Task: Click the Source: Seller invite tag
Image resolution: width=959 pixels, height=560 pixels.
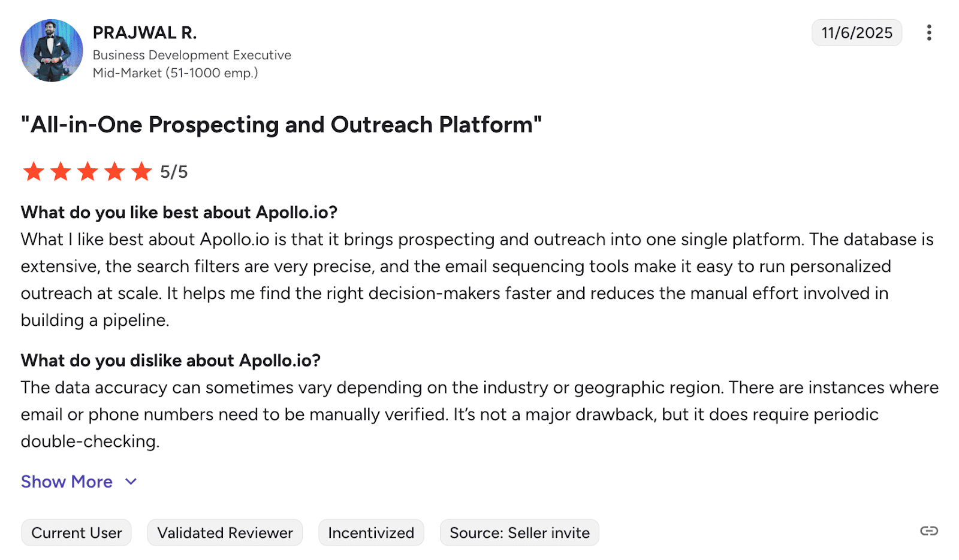Action: tap(519, 533)
